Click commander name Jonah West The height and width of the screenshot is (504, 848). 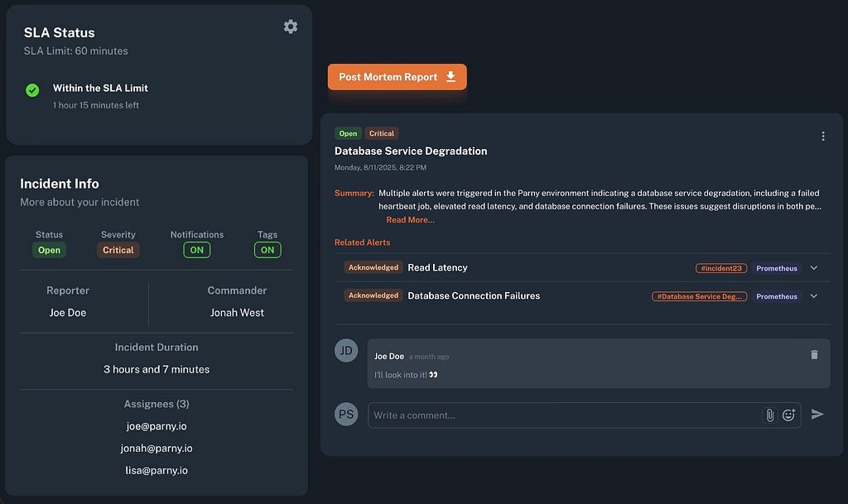(x=237, y=313)
